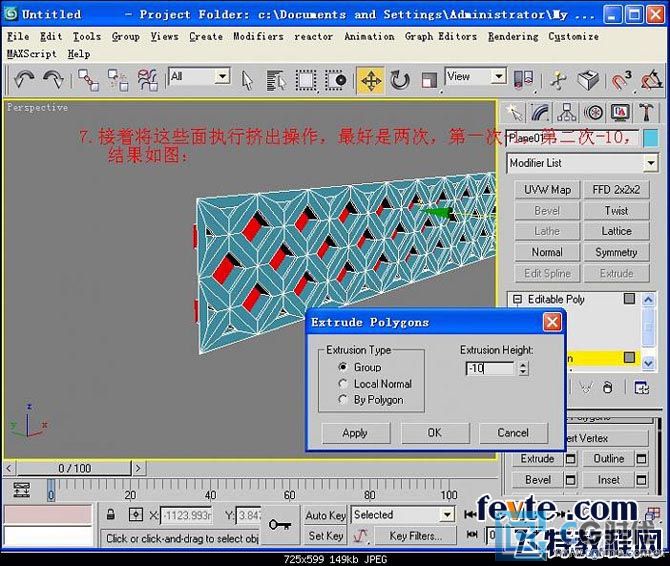Open the View coordinate system dropdown
Image resolution: width=670 pixels, height=566 pixels.
click(498, 76)
